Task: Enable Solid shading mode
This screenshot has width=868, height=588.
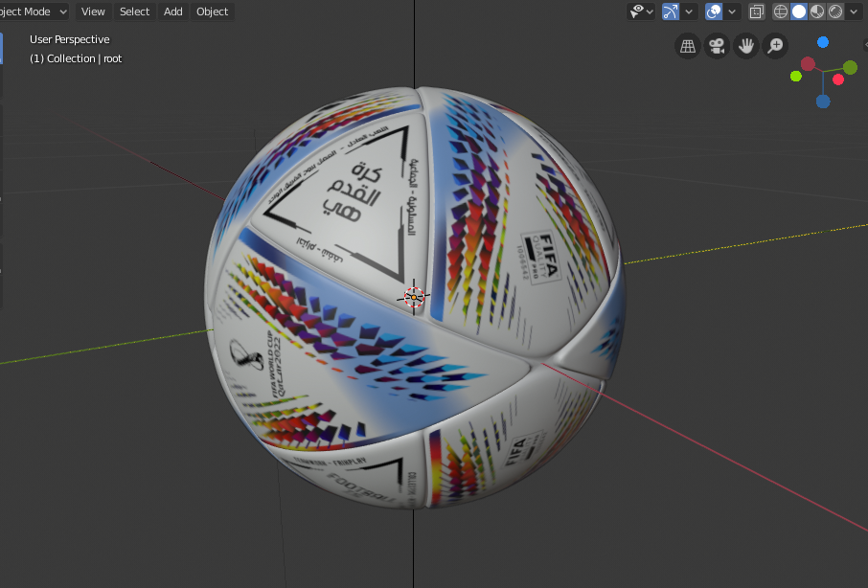Action: tap(799, 11)
